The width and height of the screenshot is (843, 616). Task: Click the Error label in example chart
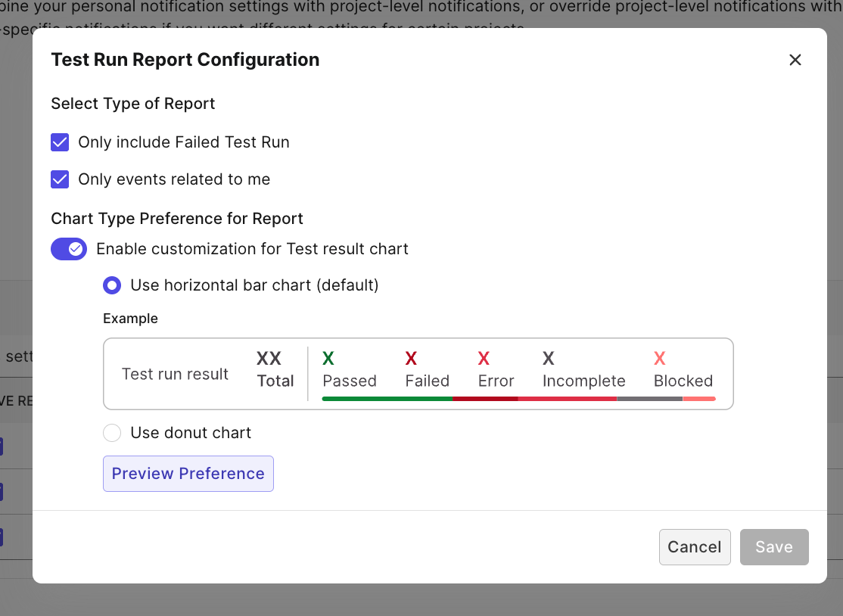click(x=496, y=381)
